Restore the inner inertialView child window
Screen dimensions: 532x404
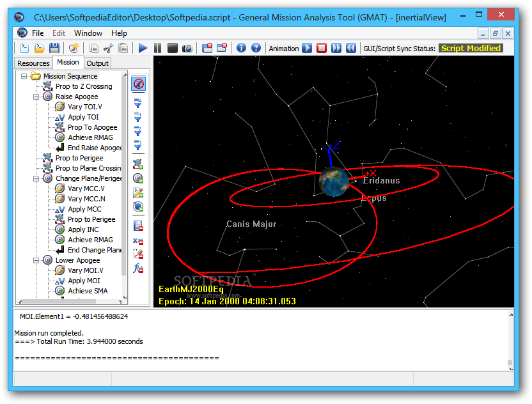click(496, 33)
